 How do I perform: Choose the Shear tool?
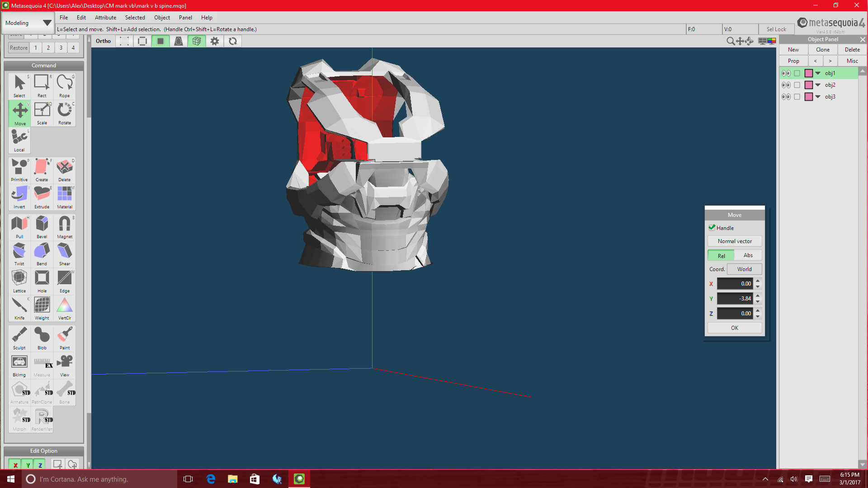pyautogui.click(x=65, y=254)
